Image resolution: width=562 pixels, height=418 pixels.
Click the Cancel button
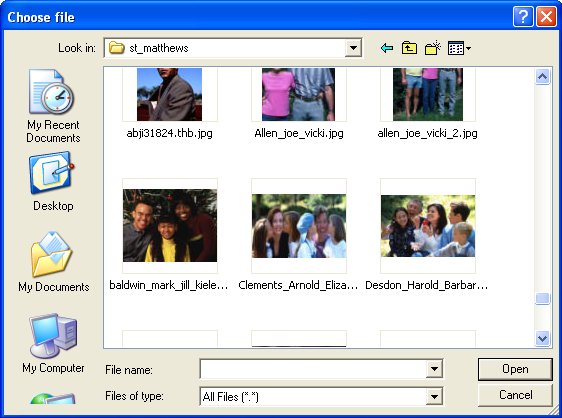tap(515, 395)
